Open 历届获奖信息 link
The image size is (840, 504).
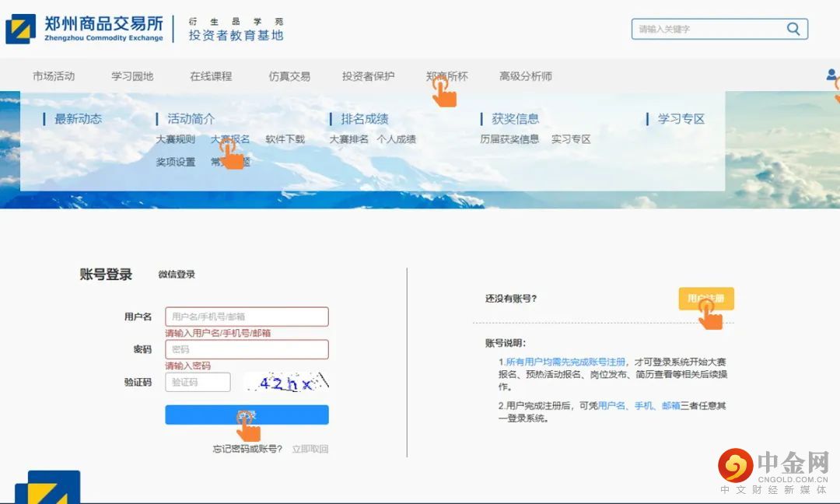point(509,139)
